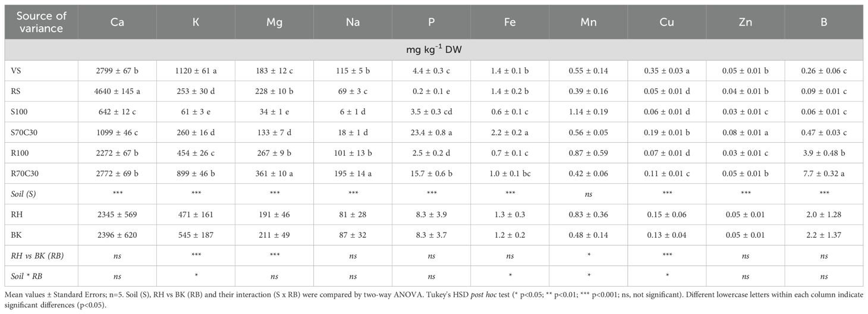Select the B column header
Viewport: 868px width, 314px height.
coord(823,21)
